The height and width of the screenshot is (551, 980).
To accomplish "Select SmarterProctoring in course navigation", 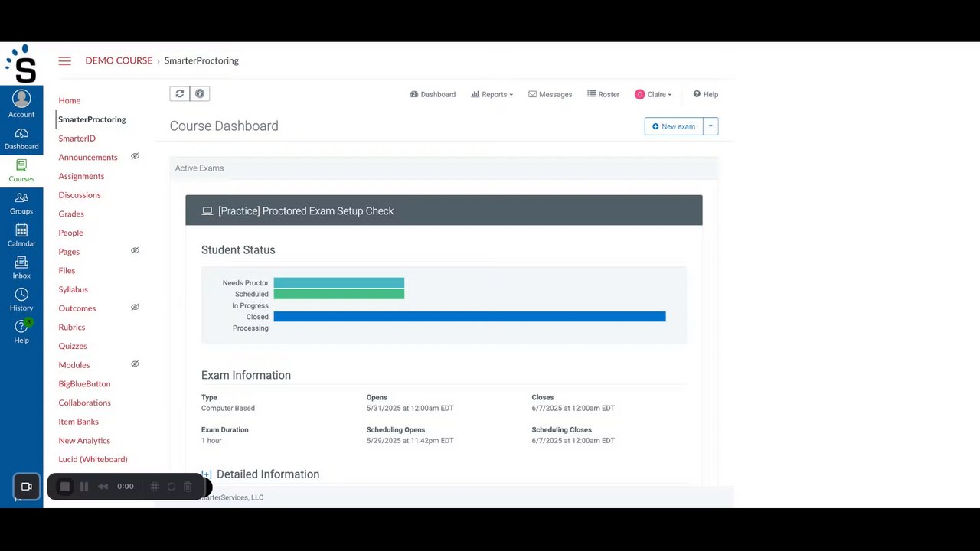I will [92, 119].
